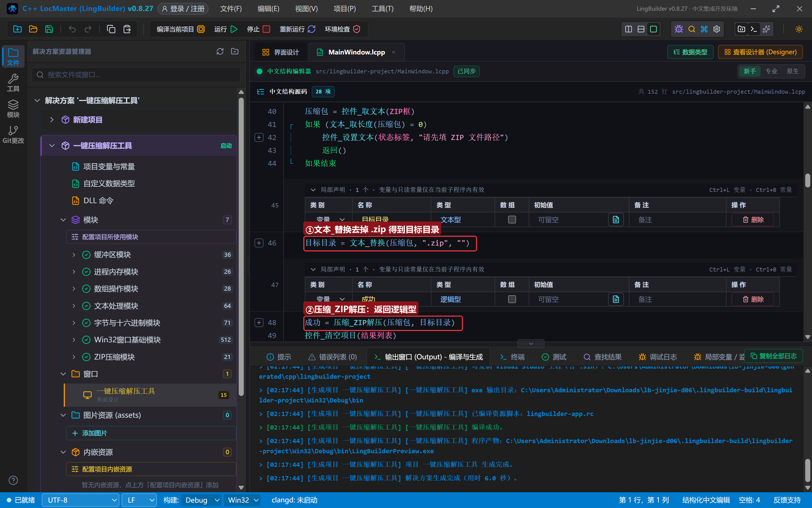The width and height of the screenshot is (812, 508).
Task: Click the new project icon in toolbar
Action: point(17,29)
